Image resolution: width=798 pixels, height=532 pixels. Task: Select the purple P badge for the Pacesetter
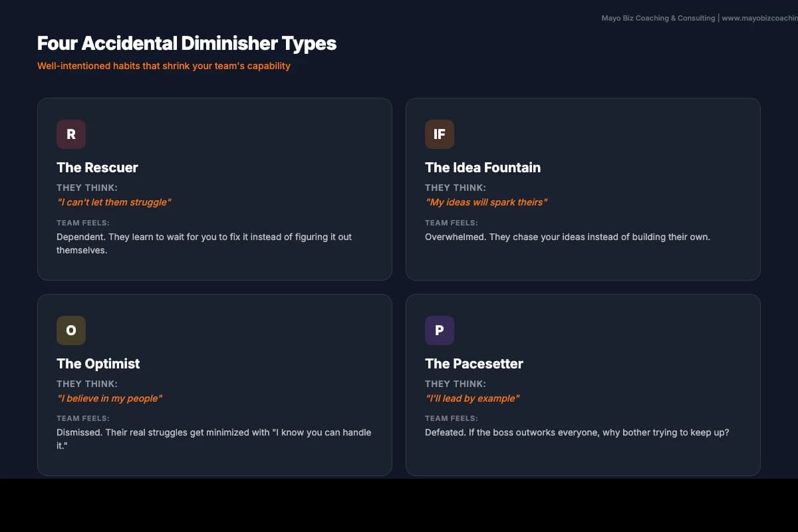(440, 331)
